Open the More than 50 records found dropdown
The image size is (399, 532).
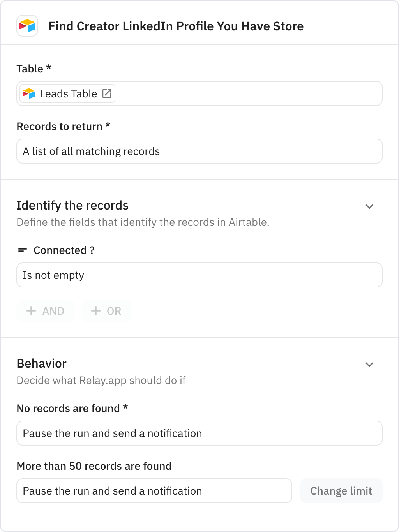(154, 491)
